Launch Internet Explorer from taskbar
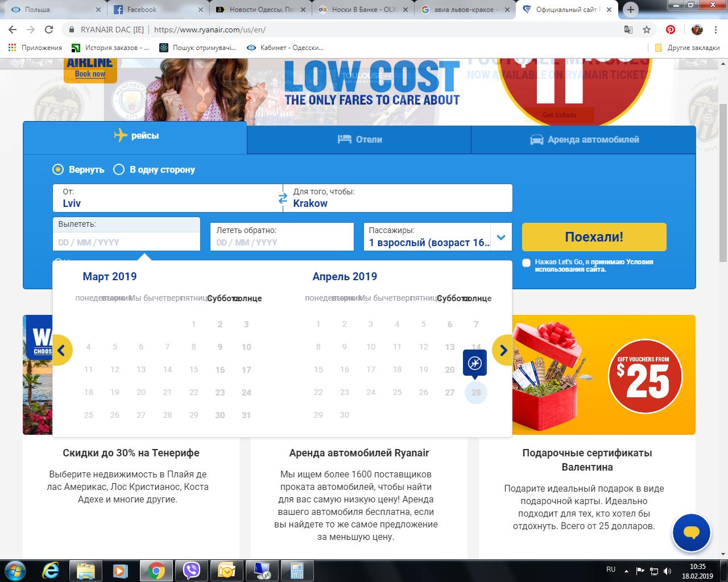Viewport: 728px width, 582px height. 52,570
